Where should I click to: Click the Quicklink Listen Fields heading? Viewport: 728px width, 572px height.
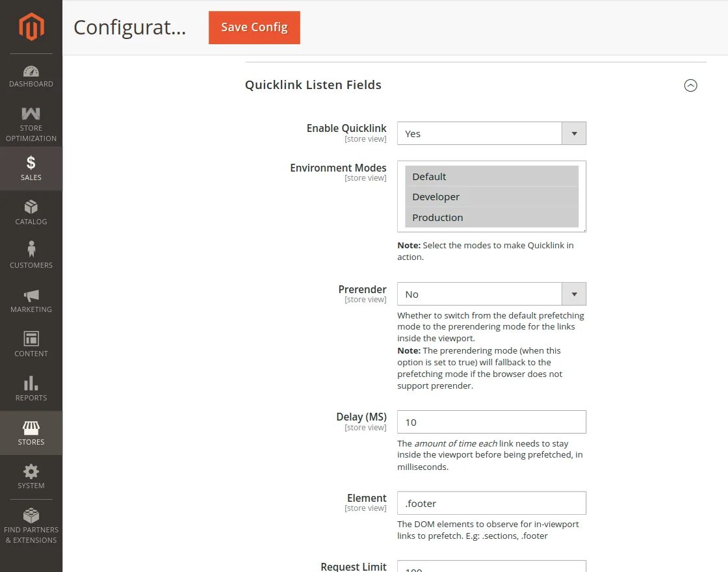(313, 85)
